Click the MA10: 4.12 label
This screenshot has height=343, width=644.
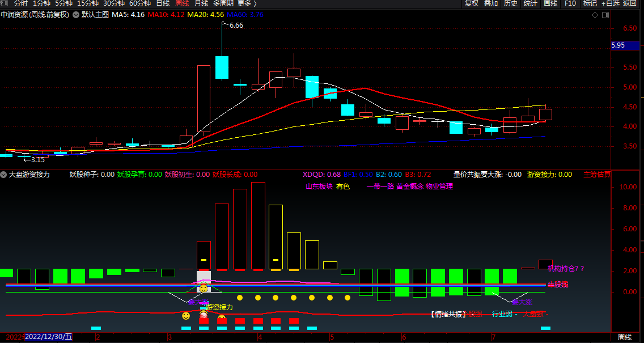[166, 15]
